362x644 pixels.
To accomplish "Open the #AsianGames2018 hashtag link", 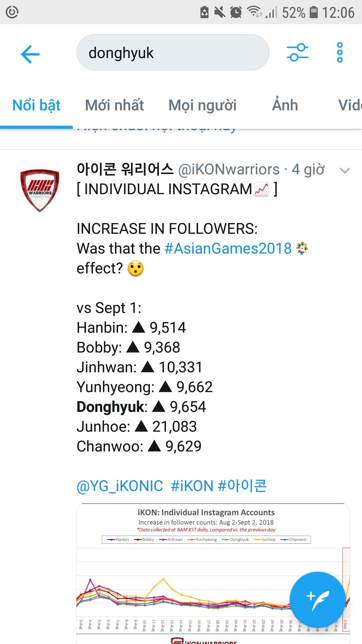I will point(228,249).
